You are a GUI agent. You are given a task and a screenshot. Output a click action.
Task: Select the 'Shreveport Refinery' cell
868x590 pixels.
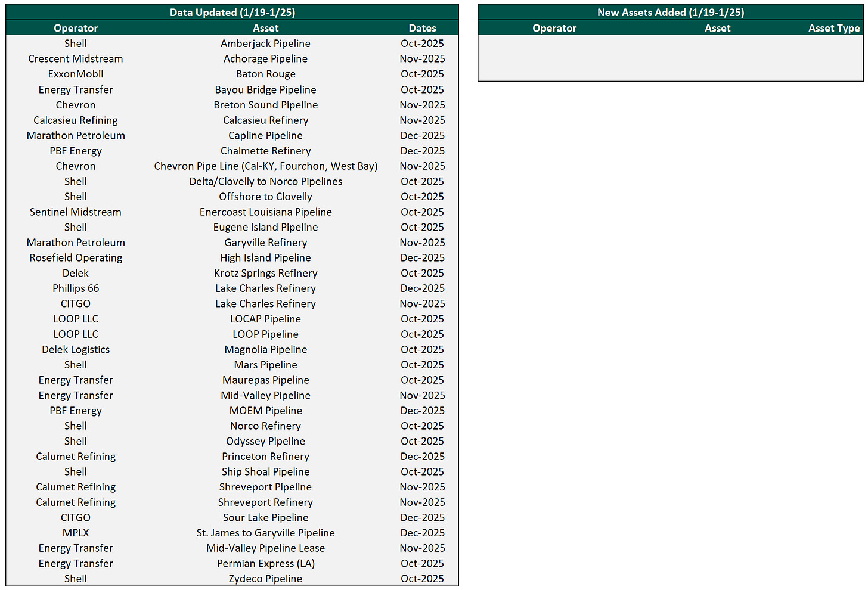click(265, 502)
